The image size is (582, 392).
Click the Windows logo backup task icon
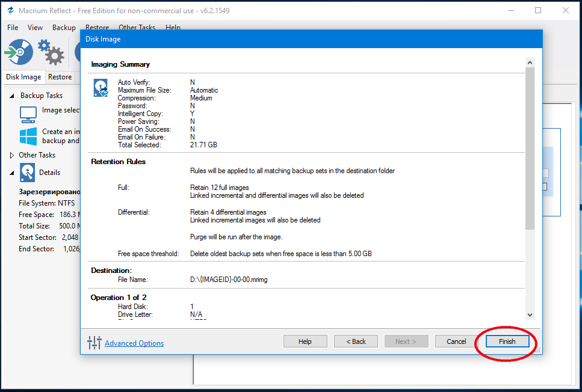[28, 136]
